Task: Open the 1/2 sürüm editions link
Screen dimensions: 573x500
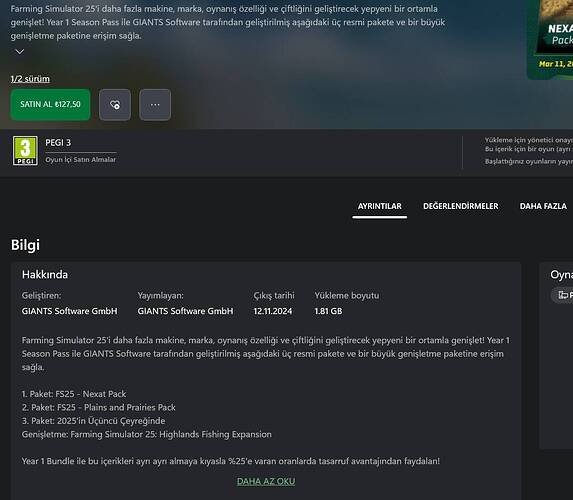Action: (x=30, y=79)
